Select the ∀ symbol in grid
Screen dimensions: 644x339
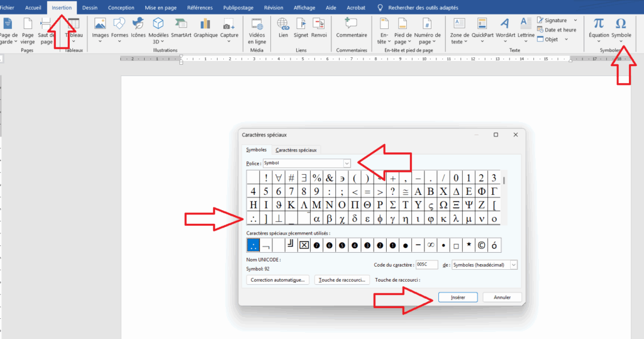point(279,177)
